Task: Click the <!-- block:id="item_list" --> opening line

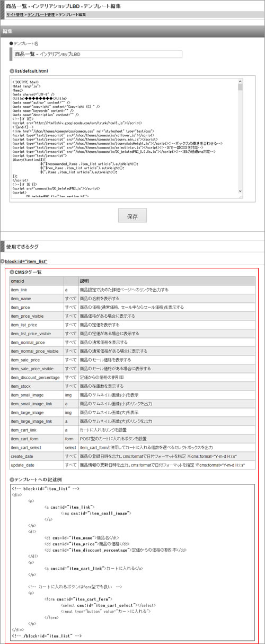Action: (x=46, y=488)
